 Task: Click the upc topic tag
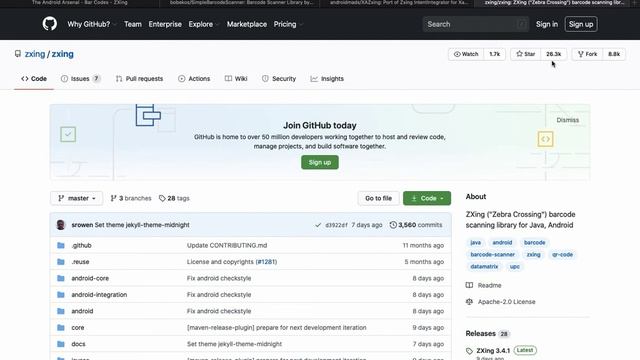point(514,267)
